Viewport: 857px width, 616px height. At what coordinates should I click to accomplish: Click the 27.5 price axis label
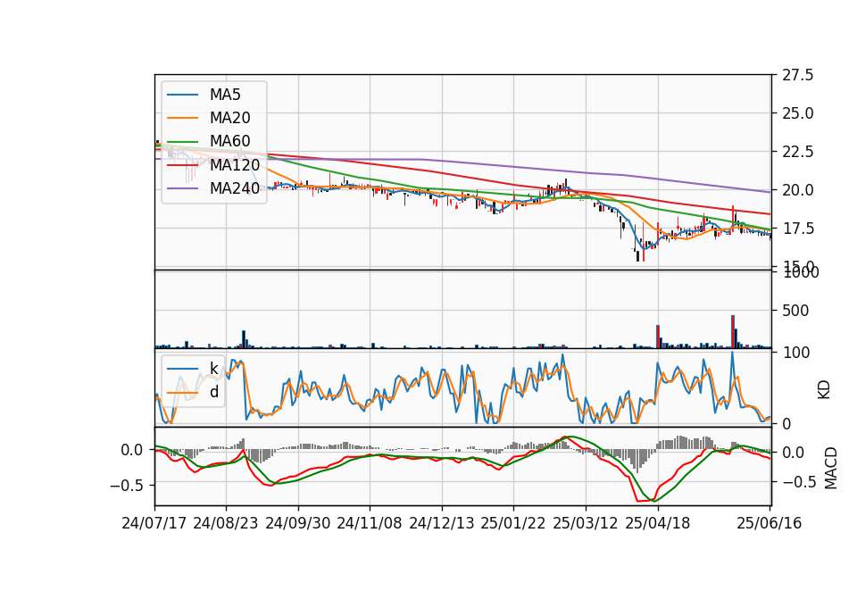[x=798, y=75]
